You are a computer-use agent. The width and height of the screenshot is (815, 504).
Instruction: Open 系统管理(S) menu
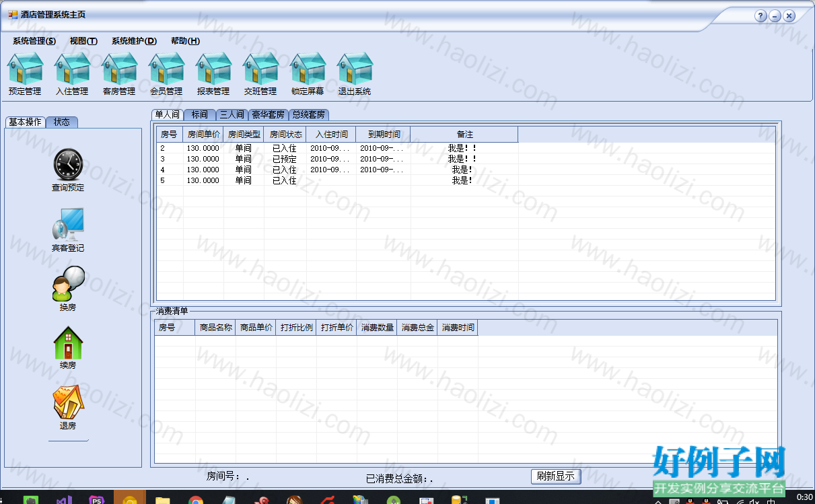(x=34, y=41)
